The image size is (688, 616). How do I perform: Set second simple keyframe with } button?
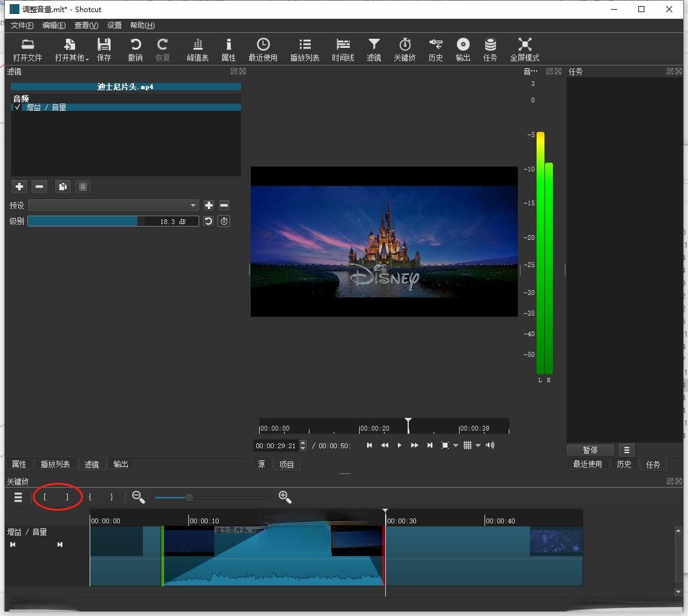(111, 497)
